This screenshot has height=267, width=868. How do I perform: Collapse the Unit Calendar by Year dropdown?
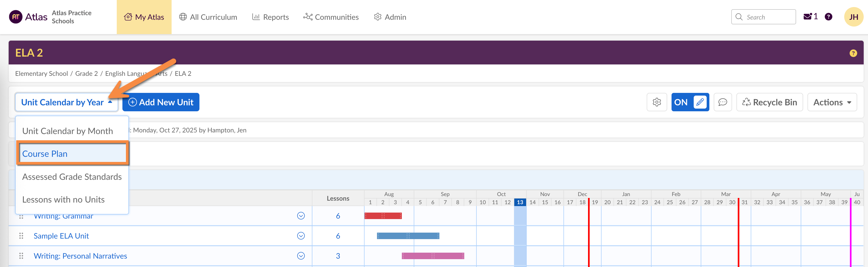[x=66, y=102]
